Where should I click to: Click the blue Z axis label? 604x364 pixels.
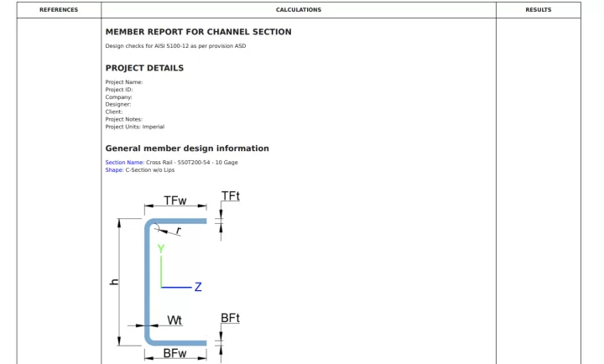point(198,287)
